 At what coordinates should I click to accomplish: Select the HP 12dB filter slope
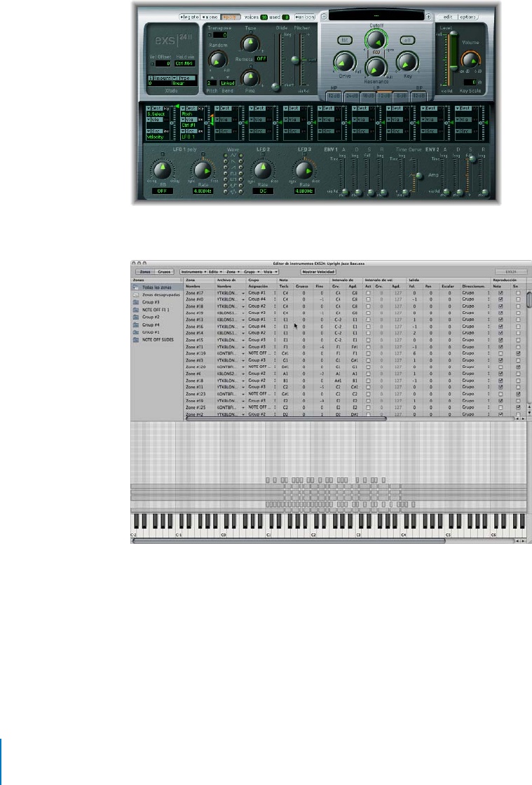[334, 95]
